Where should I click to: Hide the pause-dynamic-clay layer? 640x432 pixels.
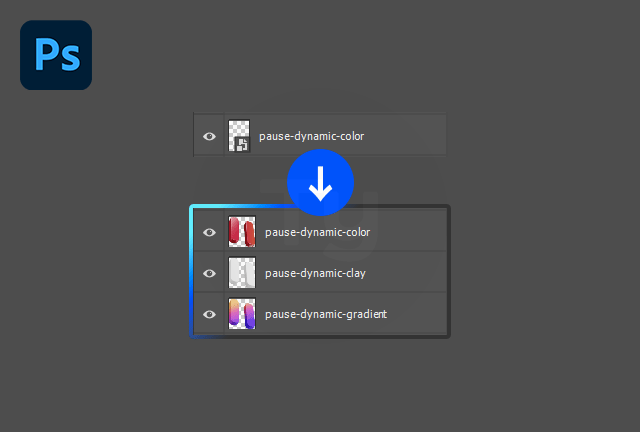click(x=209, y=273)
